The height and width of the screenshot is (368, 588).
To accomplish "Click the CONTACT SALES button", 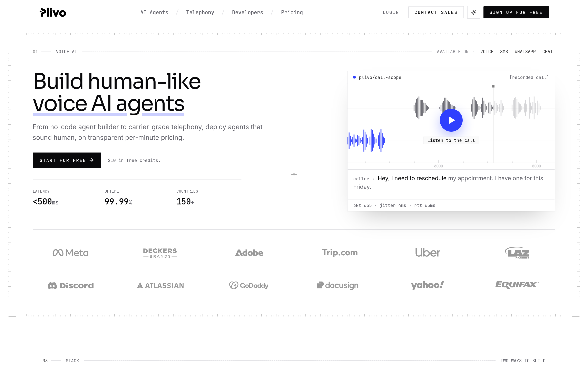I will (436, 12).
